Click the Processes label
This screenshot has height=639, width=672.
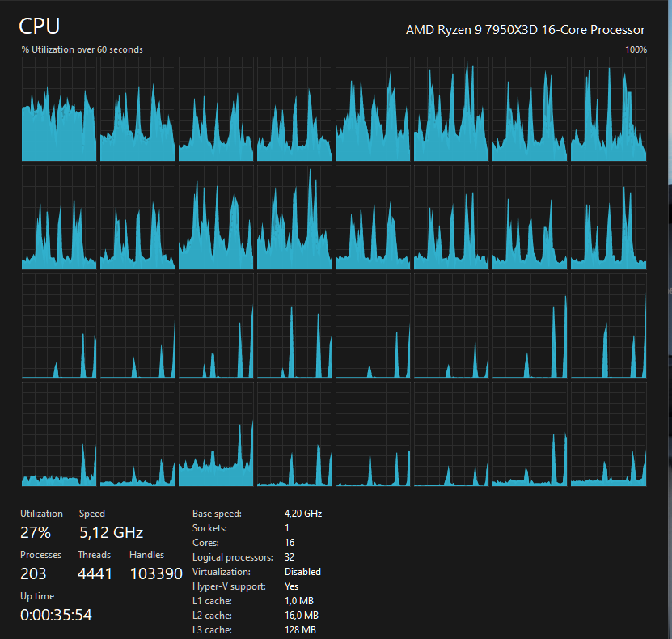[x=40, y=555]
